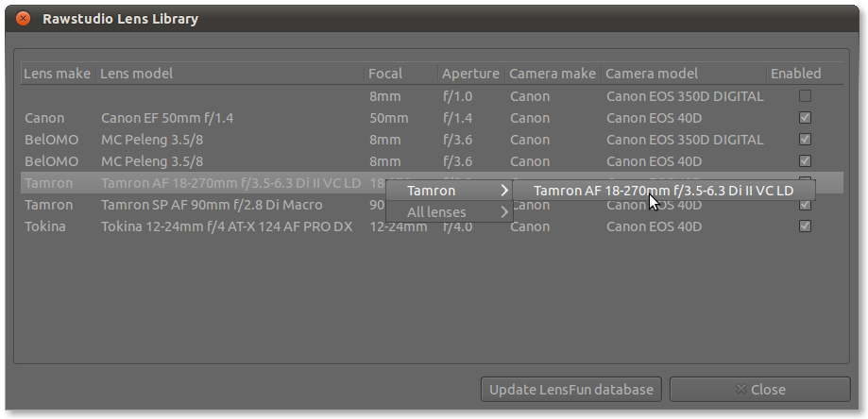Choose Tamron AF 18-270mm f/3.5-6.3 submenu entry
Screen dimensions: 868x419
(x=664, y=191)
